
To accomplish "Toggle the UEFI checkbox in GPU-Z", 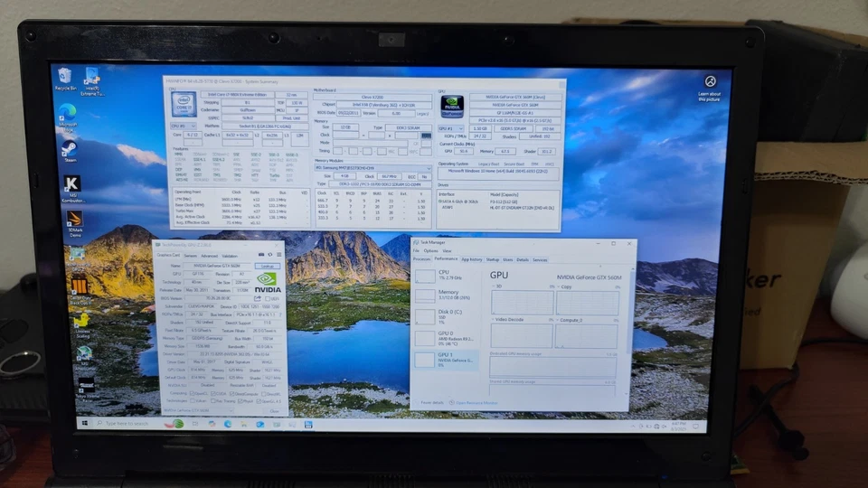I will 268,299.
